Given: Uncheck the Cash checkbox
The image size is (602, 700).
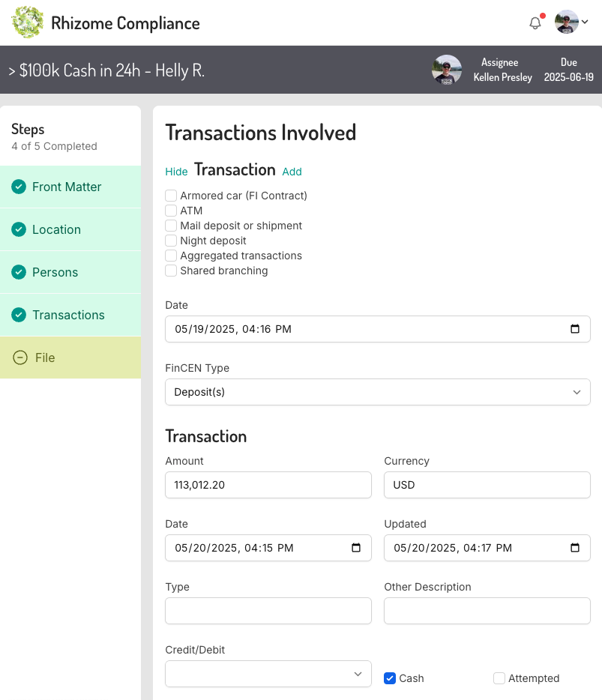Looking at the screenshot, I should (390, 678).
